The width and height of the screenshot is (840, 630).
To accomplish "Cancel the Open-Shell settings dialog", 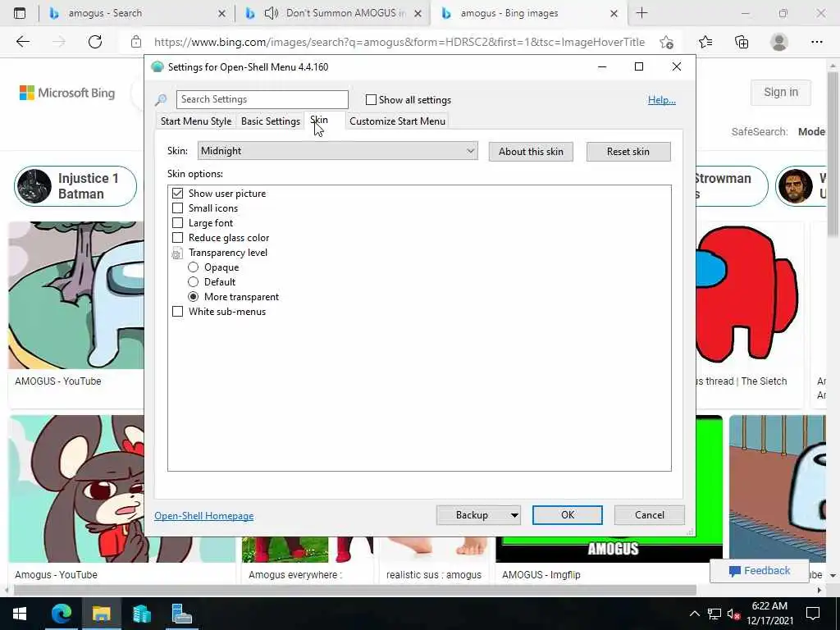I will pos(650,515).
